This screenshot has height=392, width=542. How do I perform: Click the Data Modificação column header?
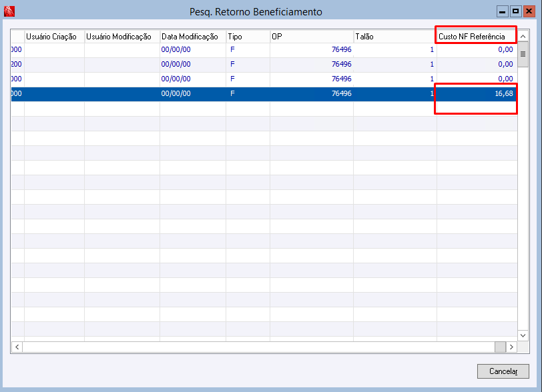tap(193, 37)
